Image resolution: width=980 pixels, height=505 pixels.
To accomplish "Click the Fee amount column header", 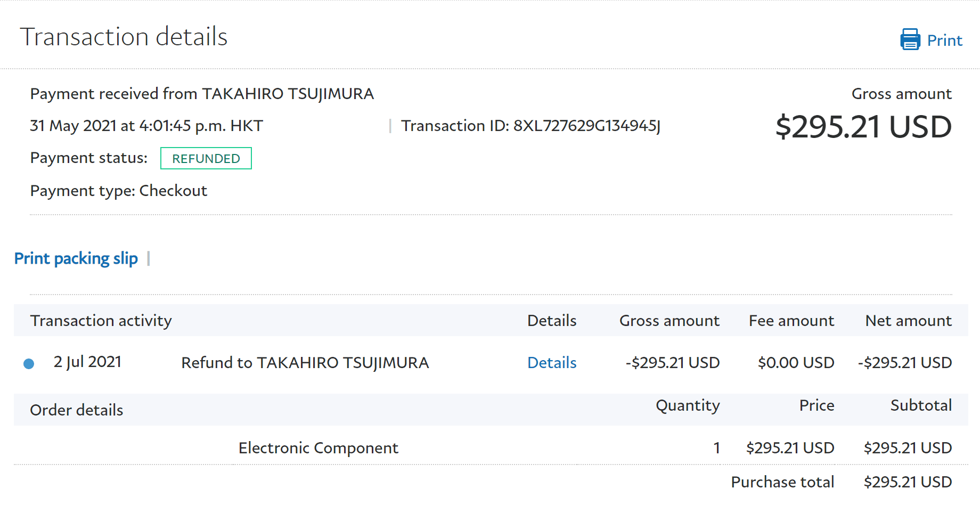I will [x=791, y=321].
